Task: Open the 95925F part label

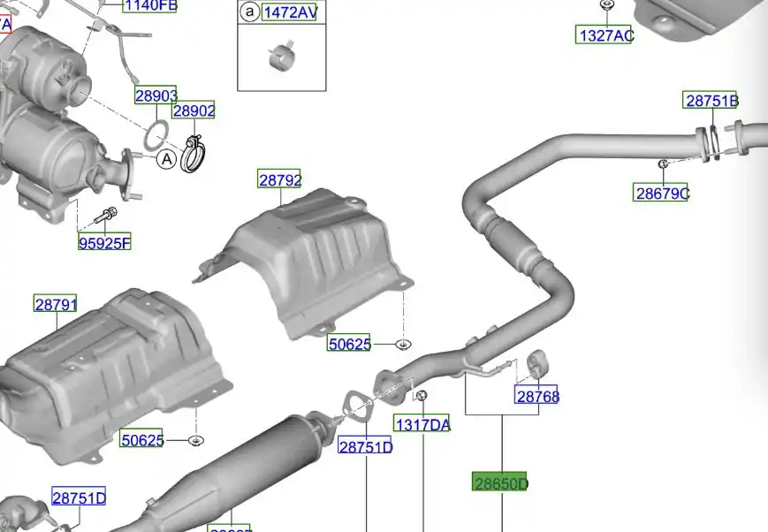Action: pyautogui.click(x=104, y=243)
